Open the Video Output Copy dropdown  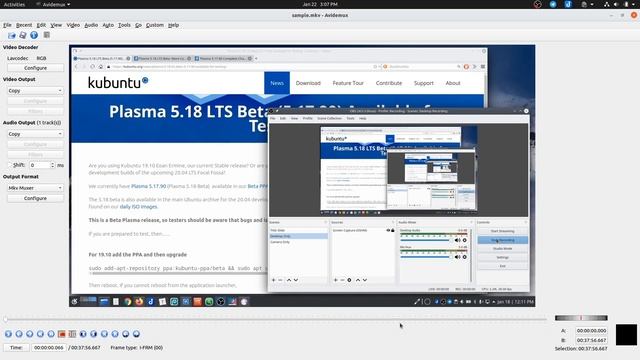click(35, 91)
